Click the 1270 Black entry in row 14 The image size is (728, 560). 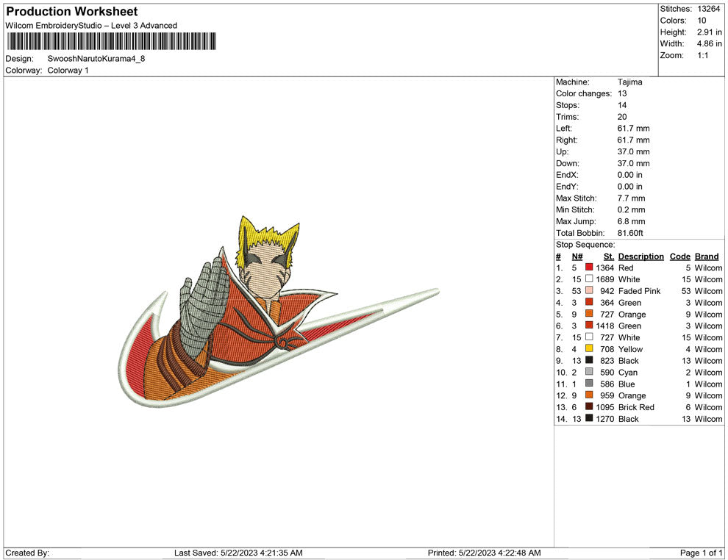[x=617, y=418]
